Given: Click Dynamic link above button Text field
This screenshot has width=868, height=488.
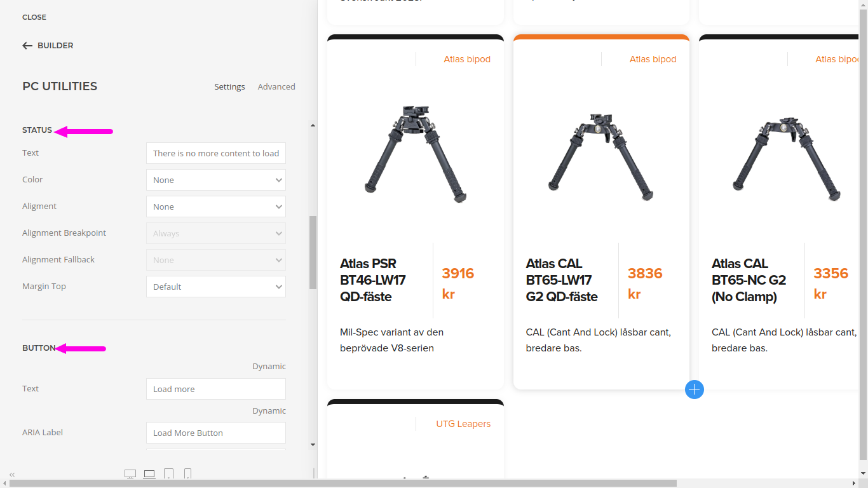Looking at the screenshot, I should coord(269,366).
